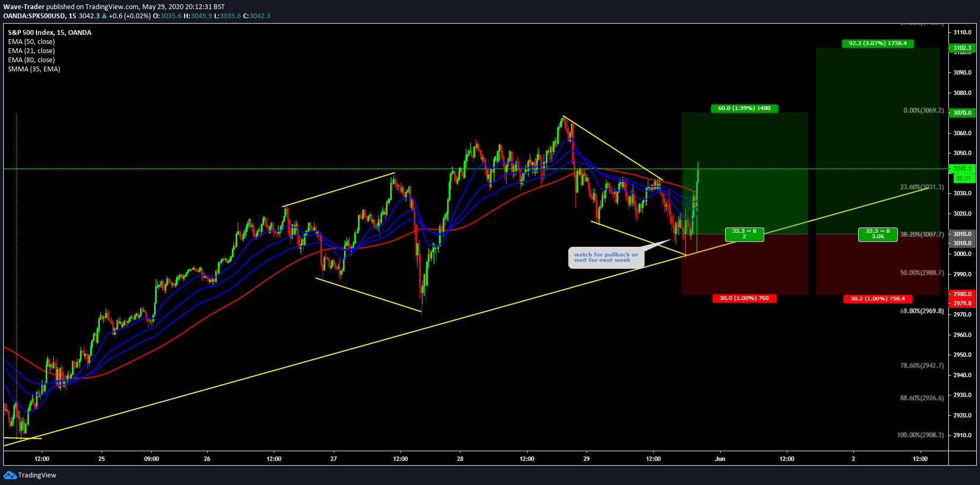Viewport: 980px width, 485px height.
Task: Click the Jun label on time axis
Action: (x=720, y=459)
